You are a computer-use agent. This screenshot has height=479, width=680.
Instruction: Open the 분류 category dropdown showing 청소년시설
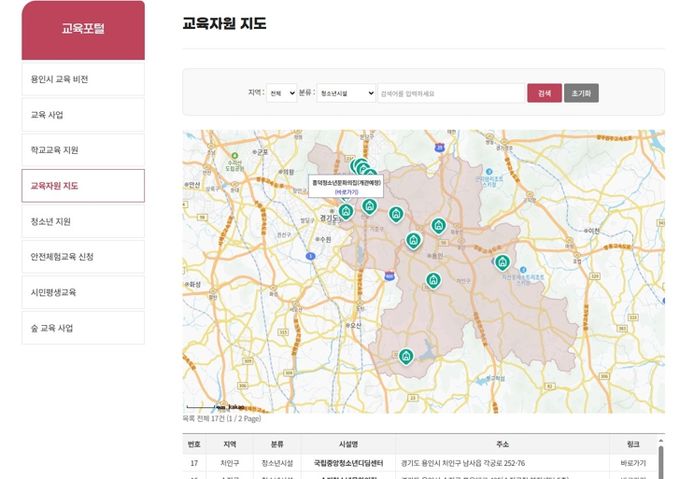(345, 93)
